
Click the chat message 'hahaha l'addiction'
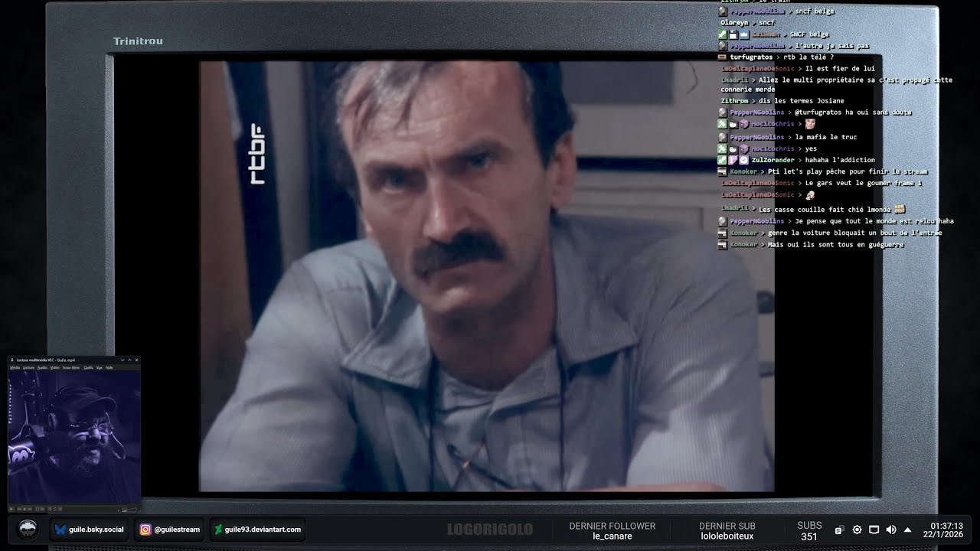(x=839, y=160)
